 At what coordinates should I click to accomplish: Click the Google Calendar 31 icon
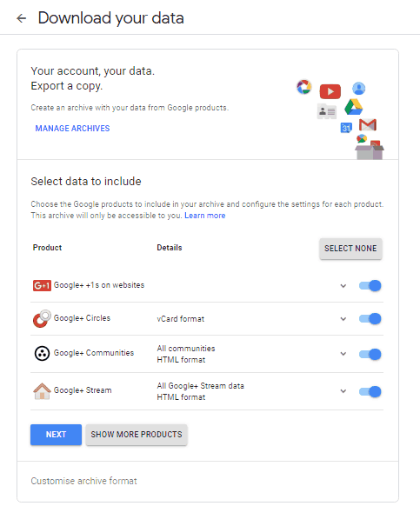click(346, 128)
